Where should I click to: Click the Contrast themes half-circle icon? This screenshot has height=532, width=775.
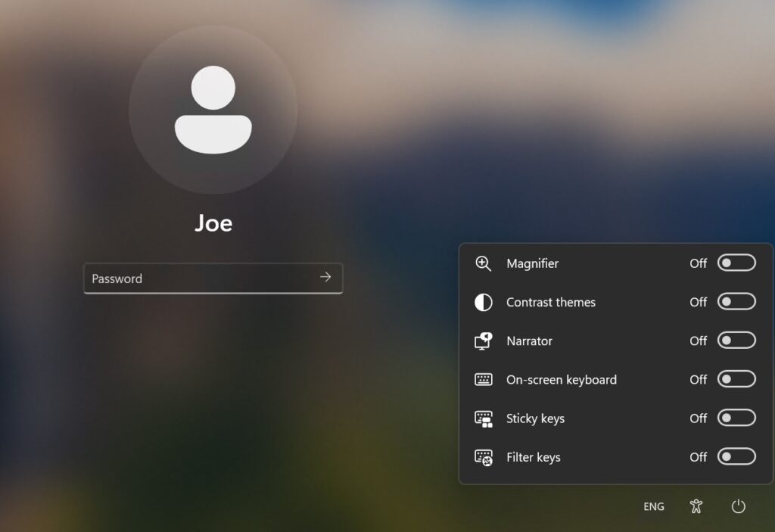483,303
